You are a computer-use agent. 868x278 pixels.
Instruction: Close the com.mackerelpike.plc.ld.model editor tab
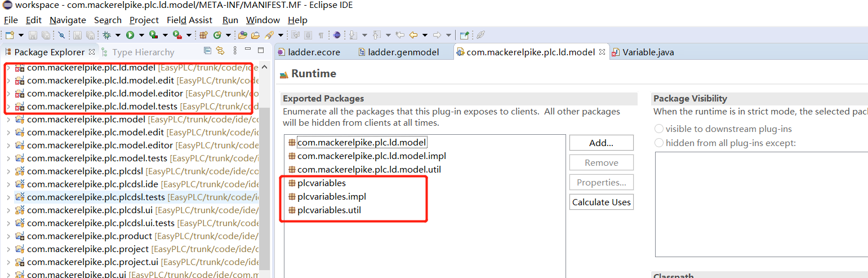point(602,52)
